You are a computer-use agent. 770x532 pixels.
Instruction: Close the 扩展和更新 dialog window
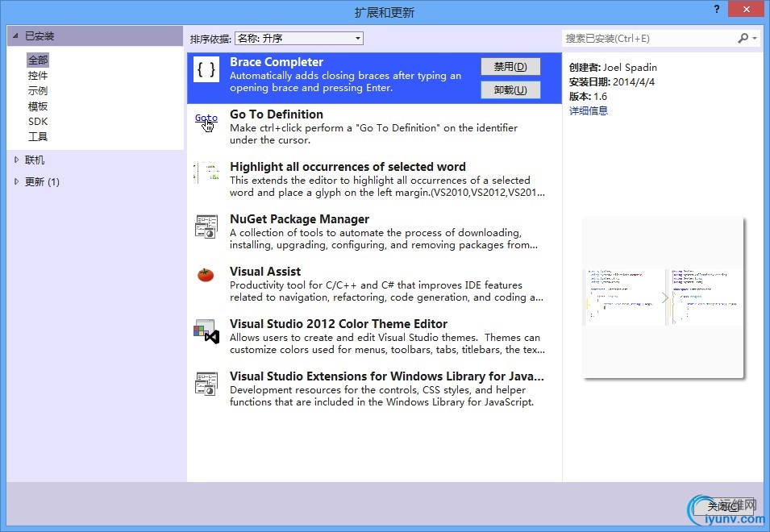tap(747, 10)
